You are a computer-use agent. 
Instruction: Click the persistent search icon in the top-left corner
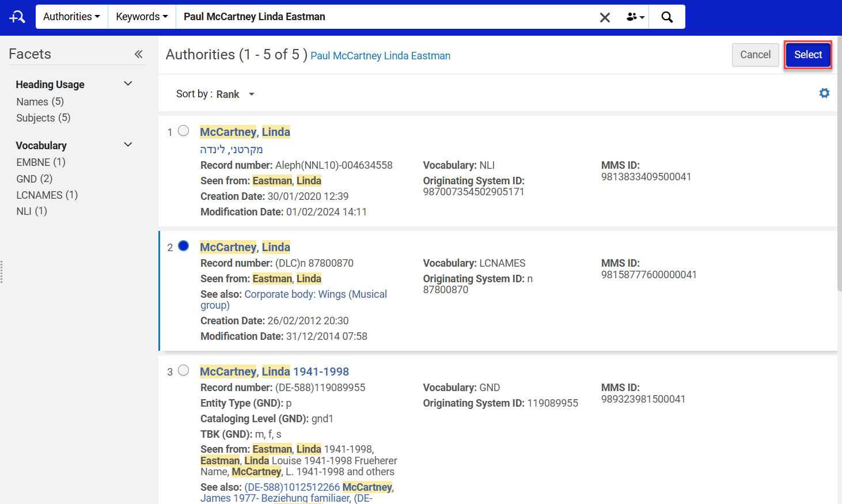coord(17,17)
